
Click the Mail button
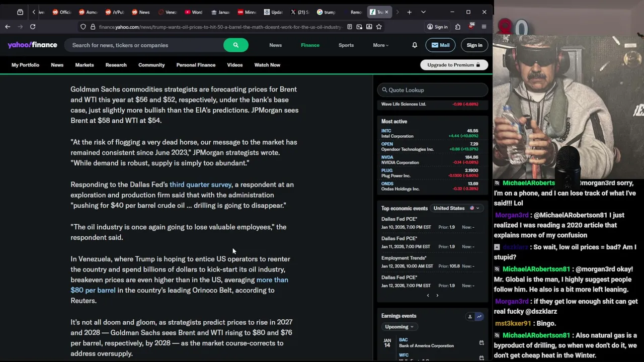[440, 45]
